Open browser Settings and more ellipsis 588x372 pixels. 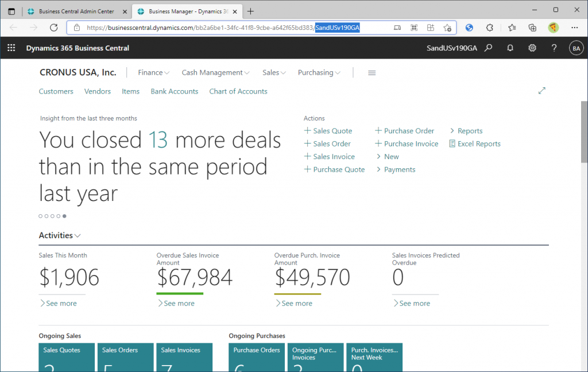tap(574, 28)
